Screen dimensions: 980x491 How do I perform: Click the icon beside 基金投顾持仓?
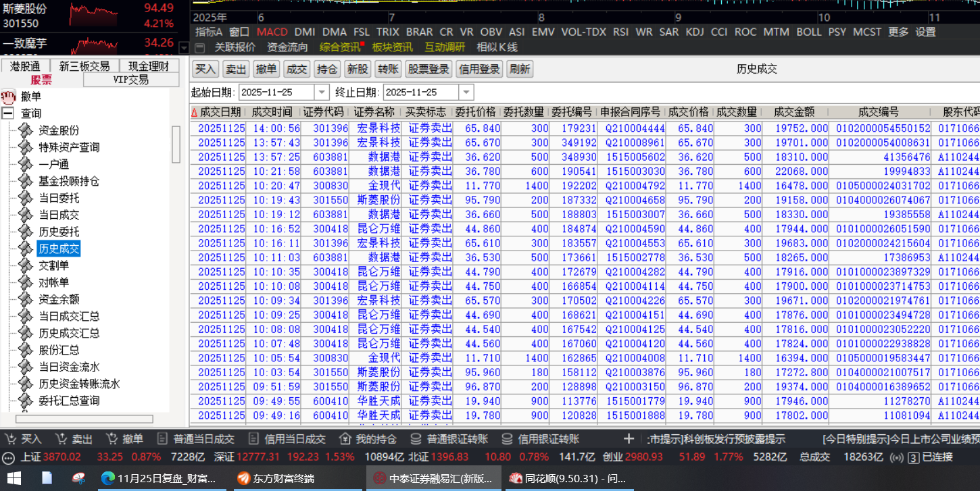pyautogui.click(x=26, y=181)
